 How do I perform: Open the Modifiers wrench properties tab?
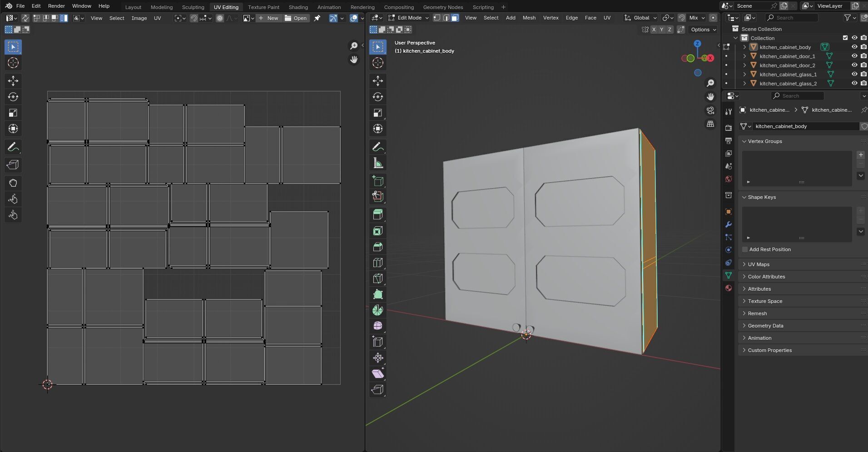tap(729, 224)
